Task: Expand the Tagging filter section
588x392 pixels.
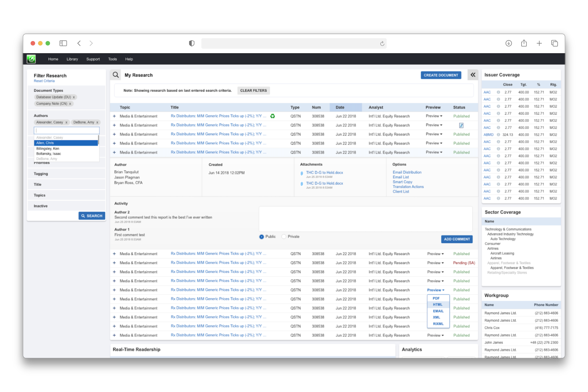Action: point(41,174)
